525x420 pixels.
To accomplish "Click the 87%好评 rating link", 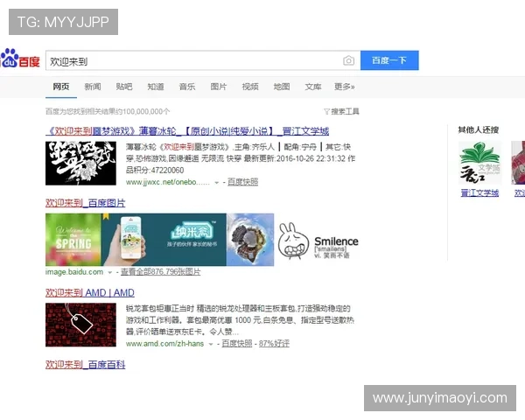I will click(274, 343).
